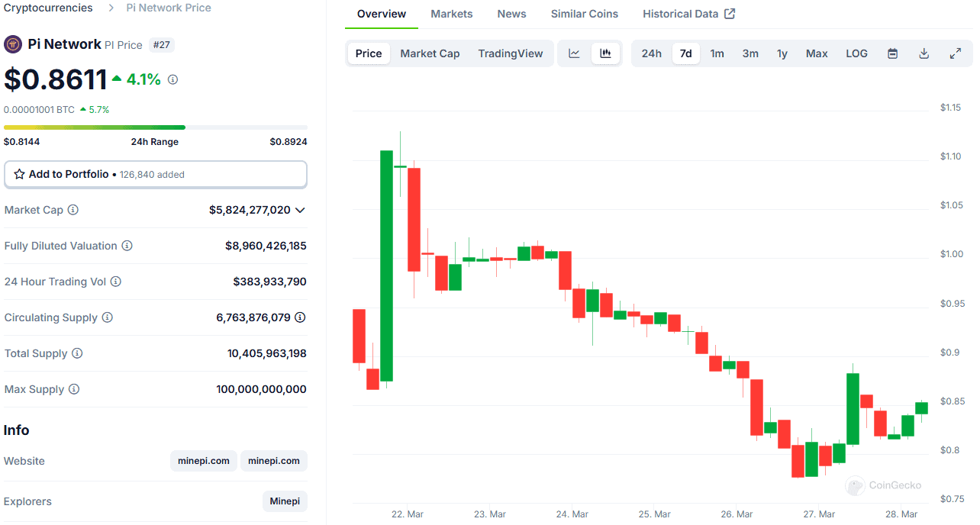The height and width of the screenshot is (525, 980).
Task: Click 24 Hour Trading Vol info icon
Action: click(116, 282)
